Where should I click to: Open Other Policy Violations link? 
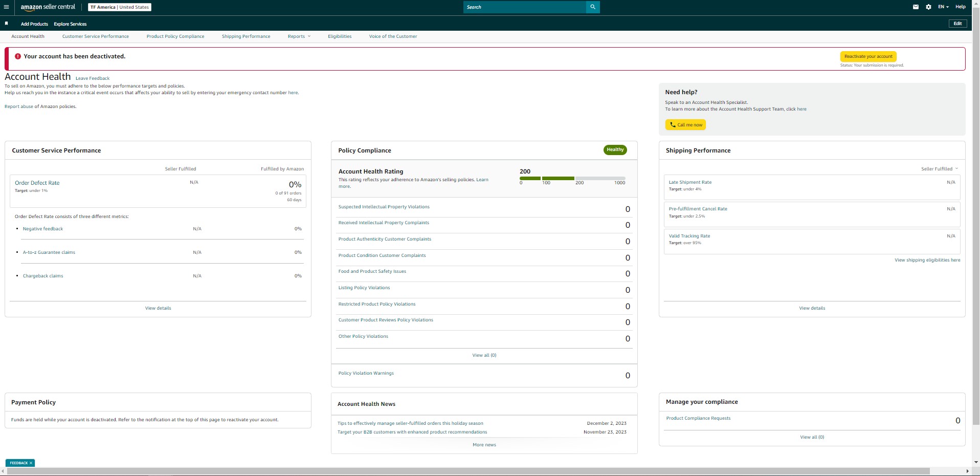pos(363,336)
